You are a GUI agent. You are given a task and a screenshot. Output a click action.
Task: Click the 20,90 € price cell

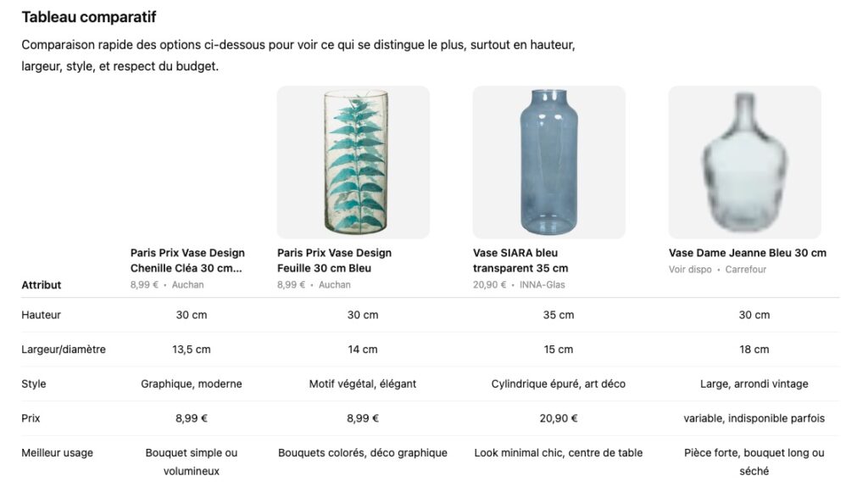[x=558, y=418]
